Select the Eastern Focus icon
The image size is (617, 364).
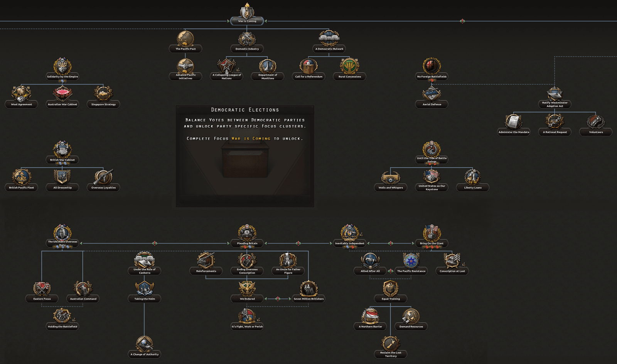pos(42,288)
